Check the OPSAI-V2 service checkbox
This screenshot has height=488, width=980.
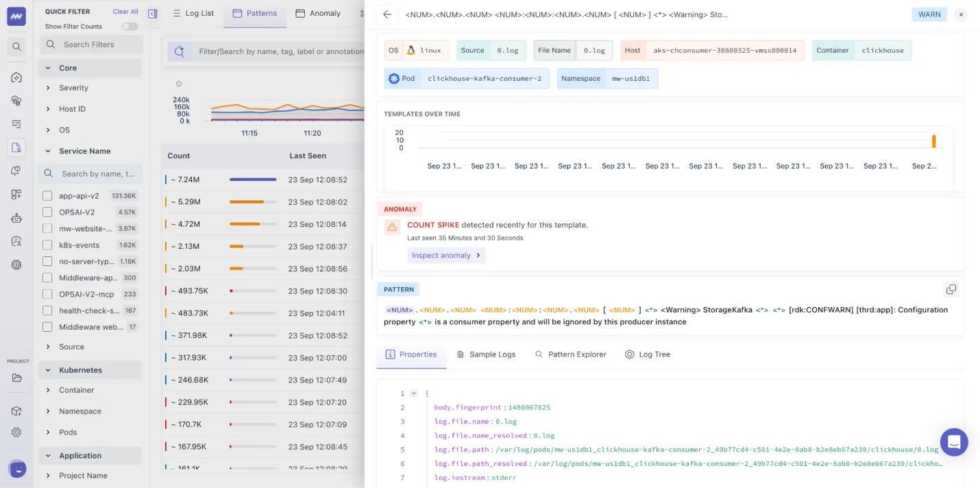click(47, 212)
